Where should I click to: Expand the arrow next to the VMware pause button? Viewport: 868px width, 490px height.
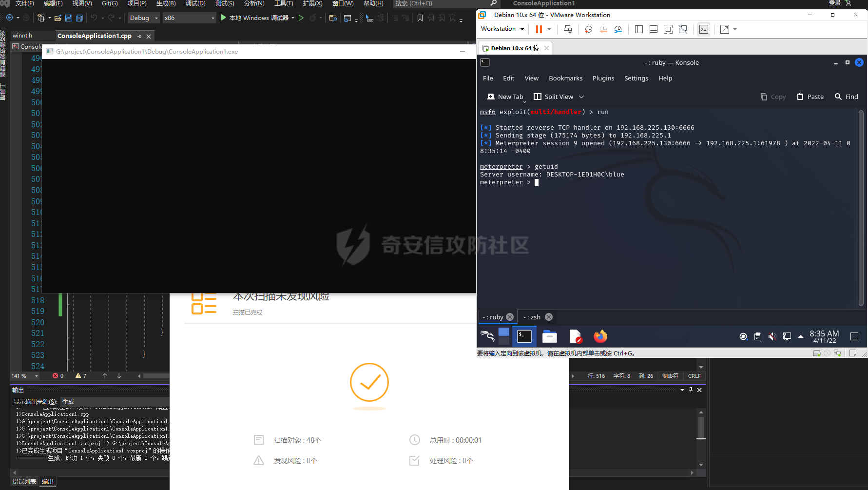click(x=549, y=29)
